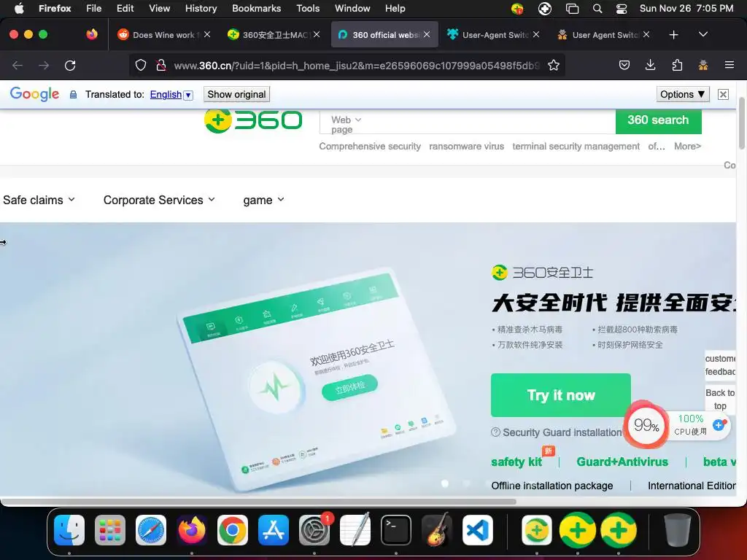
Task: Bookmark this page with the star icon
Action: [x=554, y=65]
